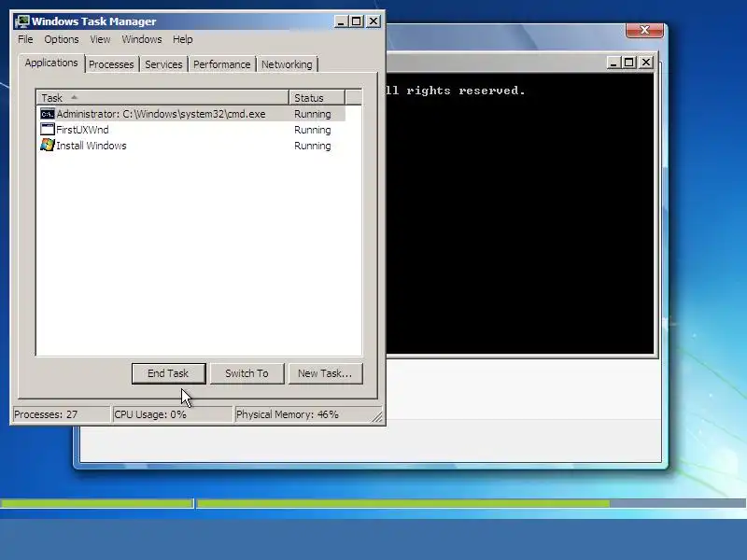747x560 pixels.
Task: Maximize the command prompt window
Action: pyautogui.click(x=629, y=63)
